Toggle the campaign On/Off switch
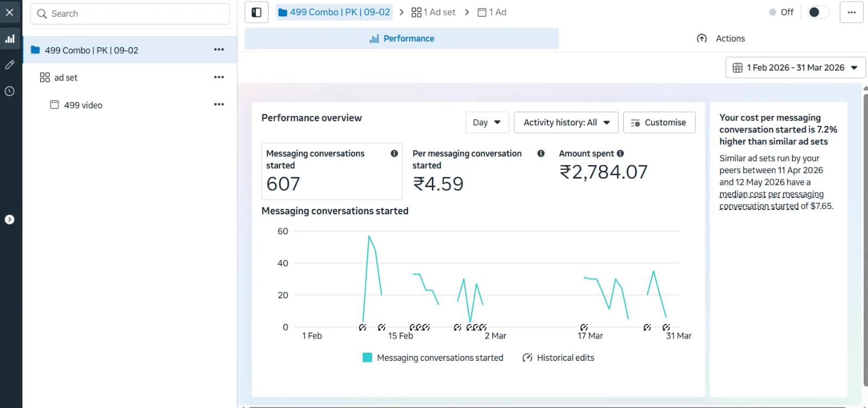The height and width of the screenshot is (408, 868). pyautogui.click(x=818, y=12)
